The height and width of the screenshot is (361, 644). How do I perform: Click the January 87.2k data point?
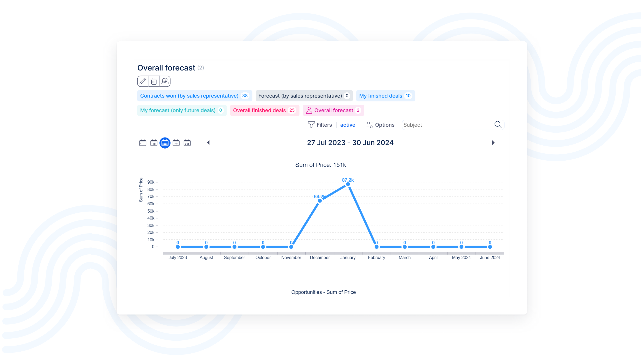[348, 184]
